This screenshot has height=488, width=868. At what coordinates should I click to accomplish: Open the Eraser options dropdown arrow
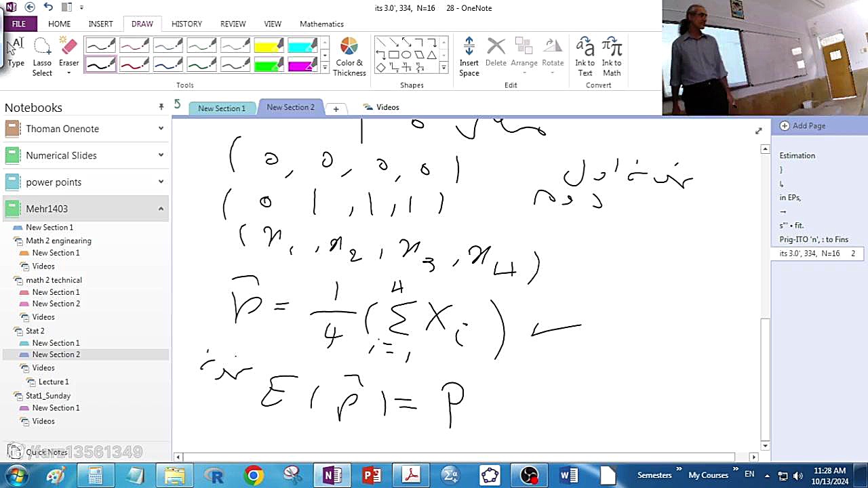click(x=68, y=73)
